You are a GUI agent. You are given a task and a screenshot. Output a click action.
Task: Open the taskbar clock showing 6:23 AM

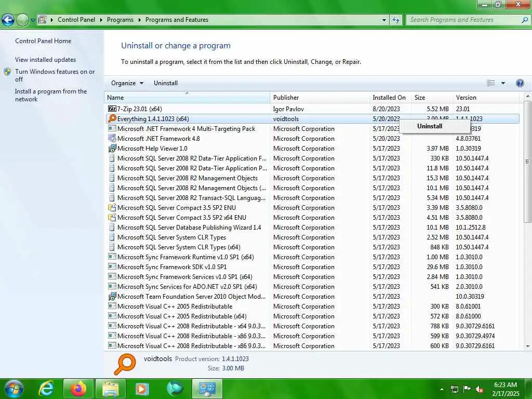pyautogui.click(x=506, y=389)
